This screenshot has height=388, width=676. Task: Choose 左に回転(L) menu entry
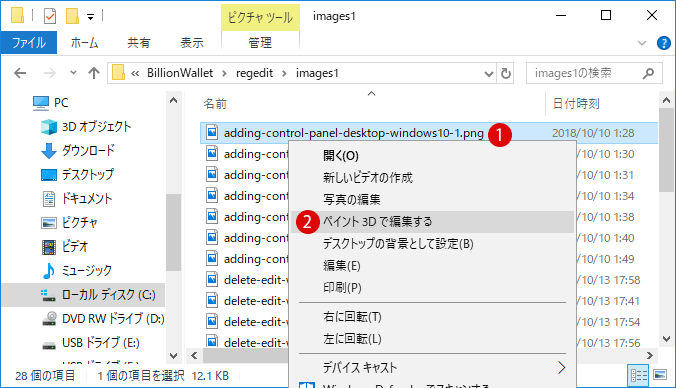(x=432, y=339)
